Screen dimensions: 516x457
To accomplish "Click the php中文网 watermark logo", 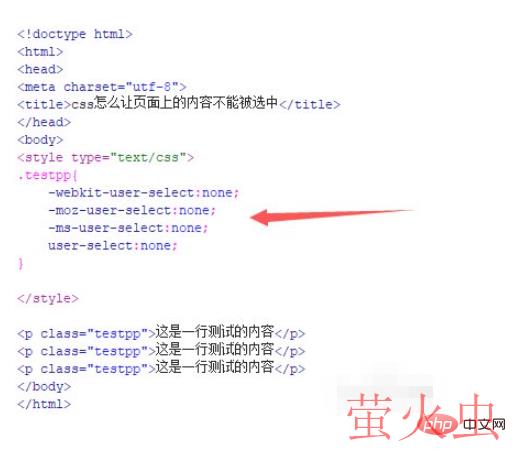I will pyautogui.click(x=463, y=425).
